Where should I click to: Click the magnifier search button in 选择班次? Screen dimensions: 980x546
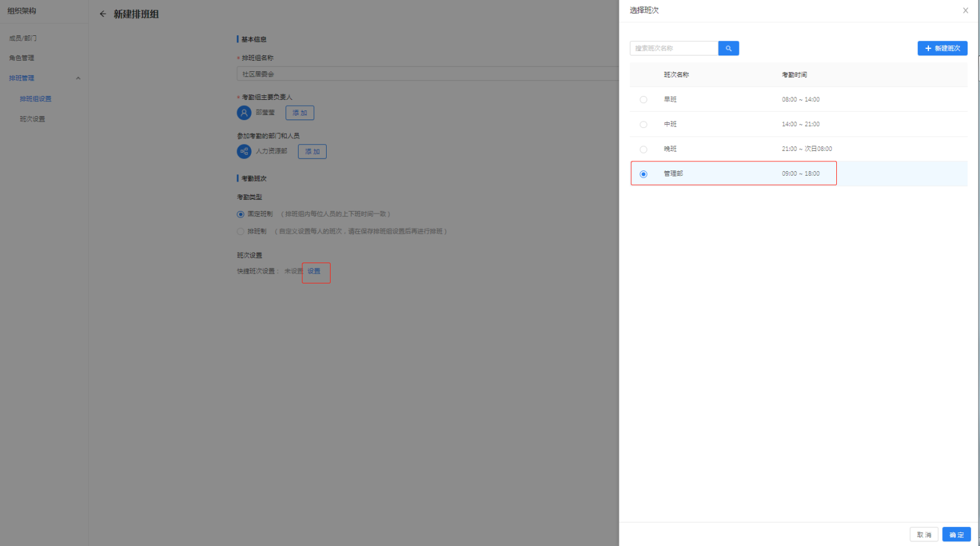728,48
